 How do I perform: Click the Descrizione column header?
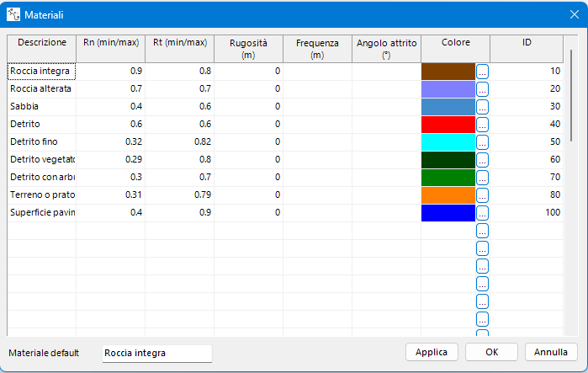(41, 49)
